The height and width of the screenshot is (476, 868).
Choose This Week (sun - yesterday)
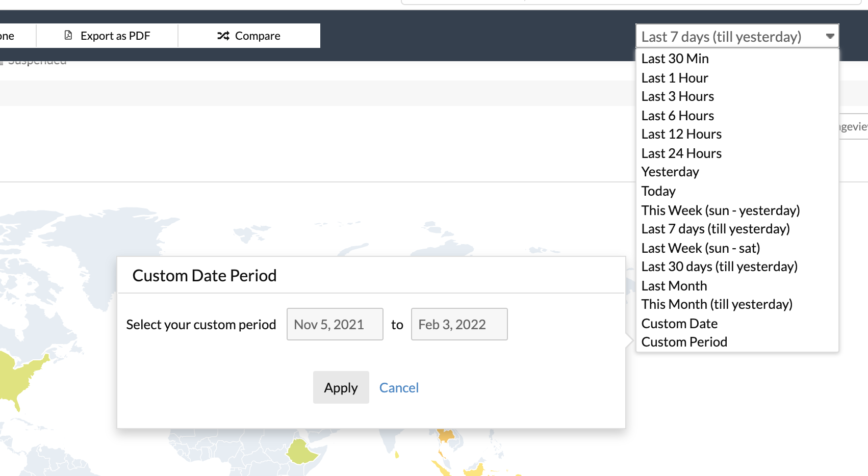(720, 210)
